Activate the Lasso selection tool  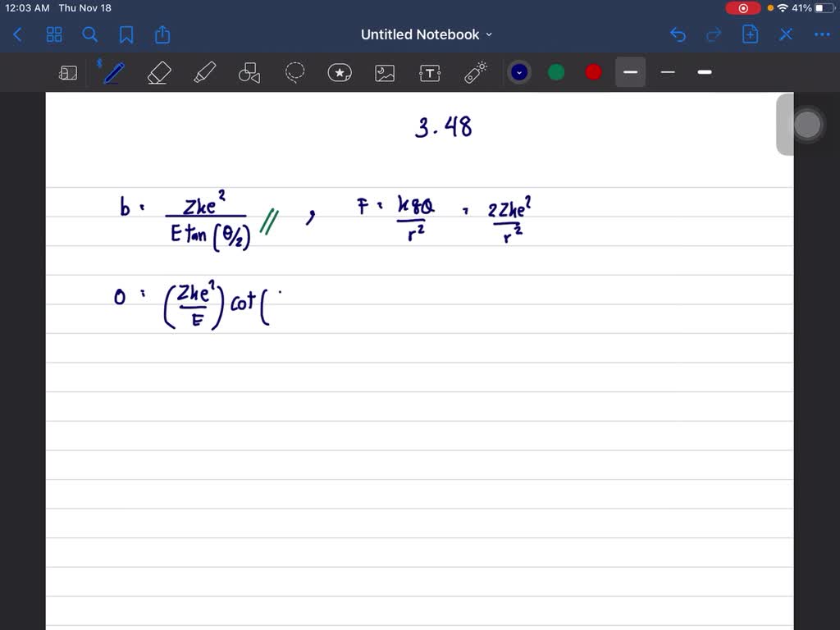click(294, 72)
